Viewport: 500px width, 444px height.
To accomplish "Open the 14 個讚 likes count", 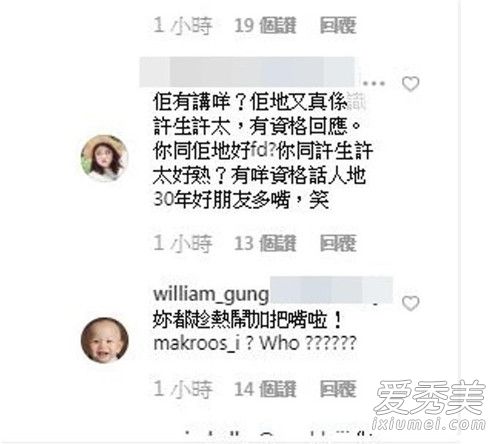I will [x=265, y=389].
